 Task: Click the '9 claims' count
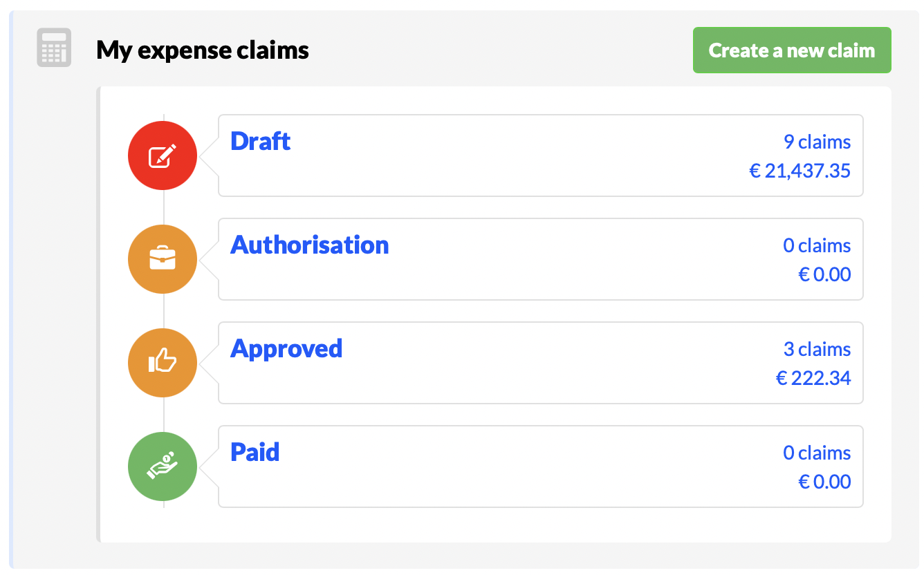[817, 142]
